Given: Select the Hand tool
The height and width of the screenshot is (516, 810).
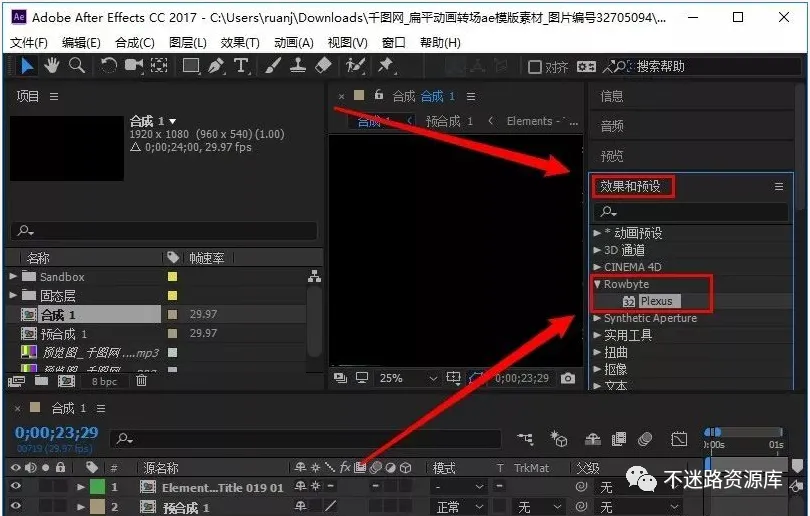Looking at the screenshot, I should point(52,66).
